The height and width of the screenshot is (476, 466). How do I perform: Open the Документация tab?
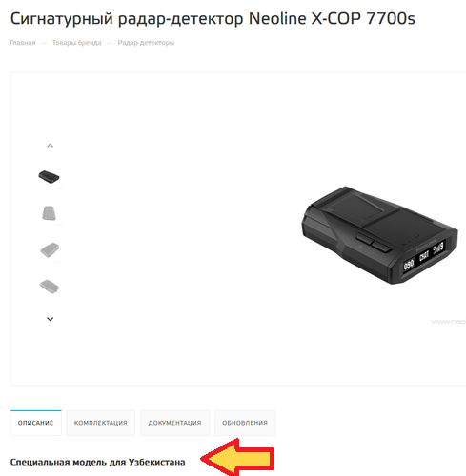pos(174,423)
